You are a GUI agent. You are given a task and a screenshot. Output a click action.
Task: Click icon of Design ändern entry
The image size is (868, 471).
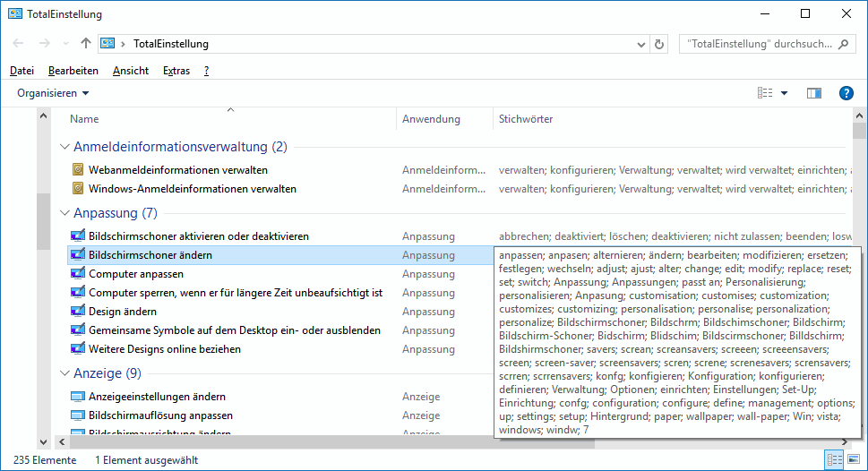[x=78, y=312]
